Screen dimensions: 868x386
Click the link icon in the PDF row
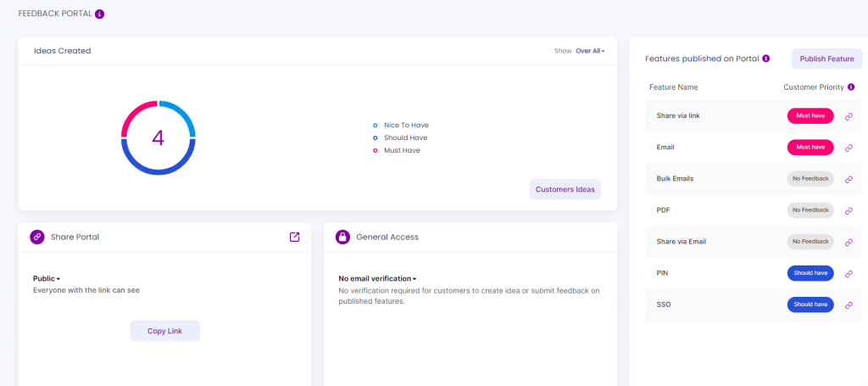click(x=849, y=211)
